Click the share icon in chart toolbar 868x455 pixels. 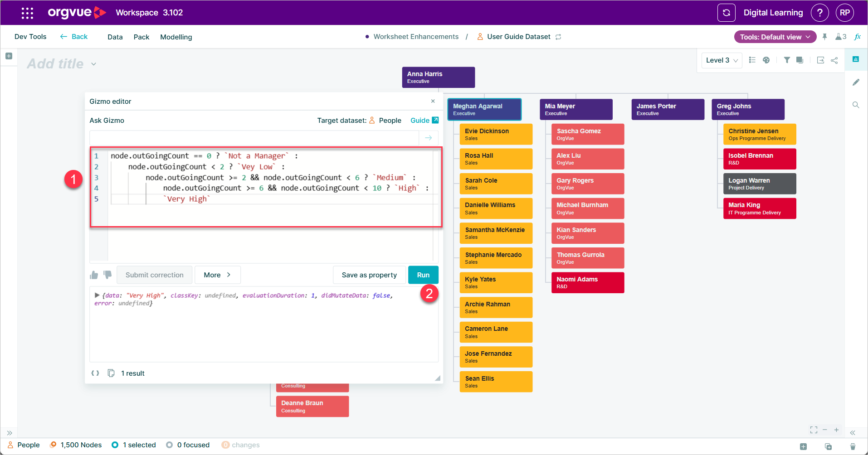tap(834, 60)
